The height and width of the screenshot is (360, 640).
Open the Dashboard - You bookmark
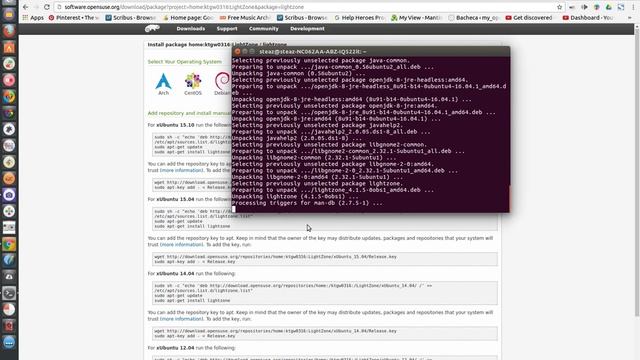pos(588,18)
